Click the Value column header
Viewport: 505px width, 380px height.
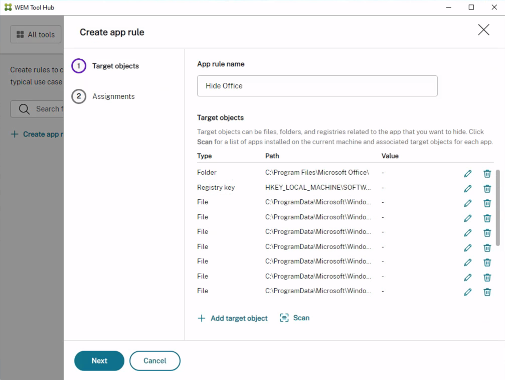390,156
